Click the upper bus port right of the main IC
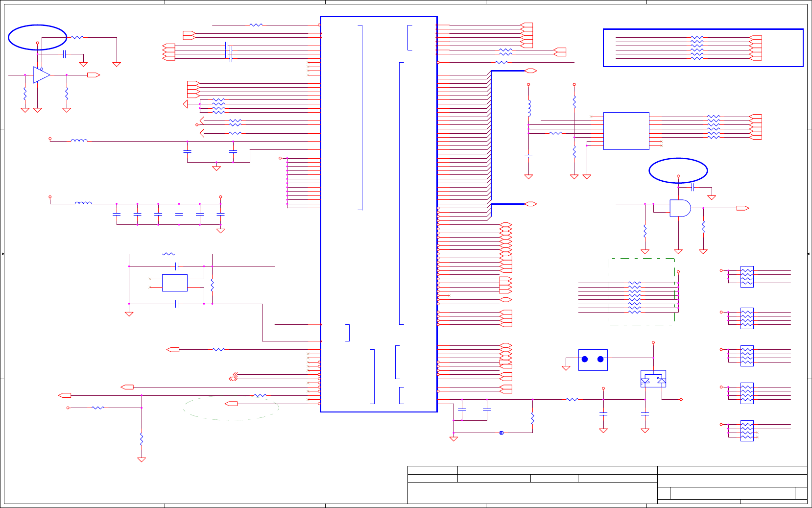The width and height of the screenshot is (812, 508). point(530,71)
